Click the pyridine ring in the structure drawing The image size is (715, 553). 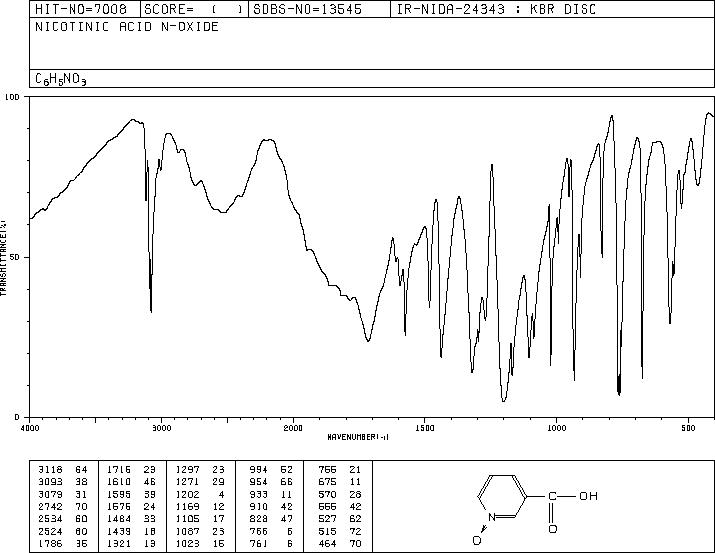502,496
